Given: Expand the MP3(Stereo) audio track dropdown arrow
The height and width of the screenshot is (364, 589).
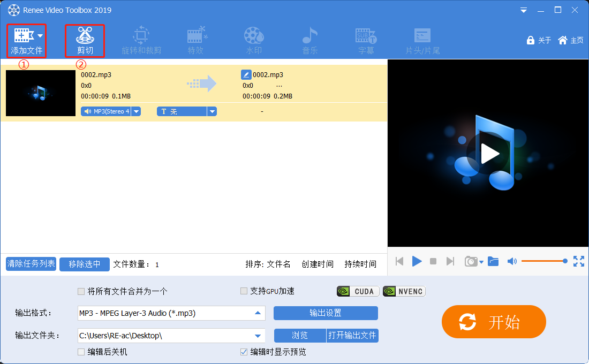Looking at the screenshot, I should tap(137, 111).
